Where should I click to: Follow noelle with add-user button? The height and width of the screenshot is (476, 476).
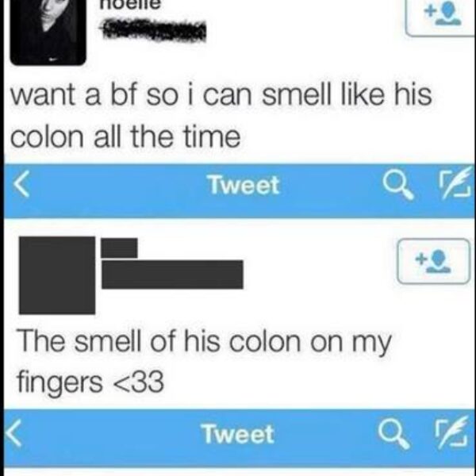(440, 18)
